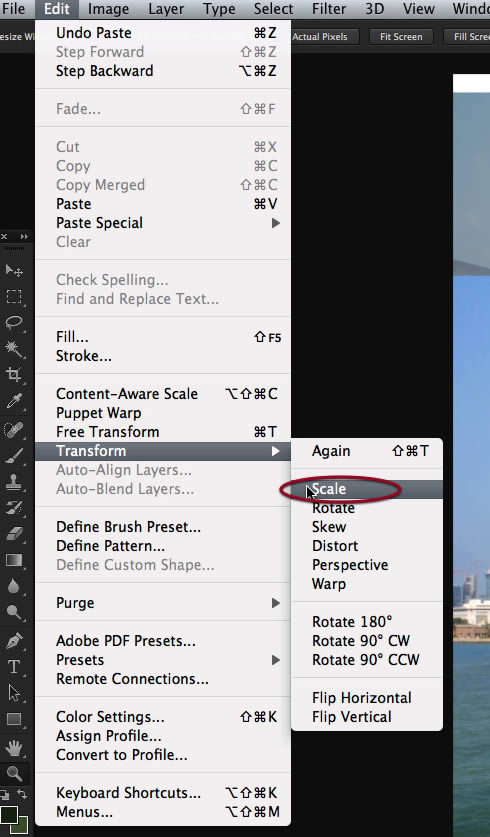Select the Zoom tool

pos(14,773)
